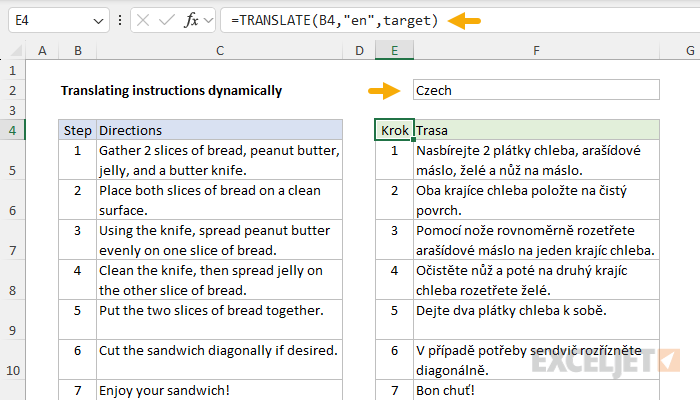
Task: Select column A header
Action: coord(42,50)
